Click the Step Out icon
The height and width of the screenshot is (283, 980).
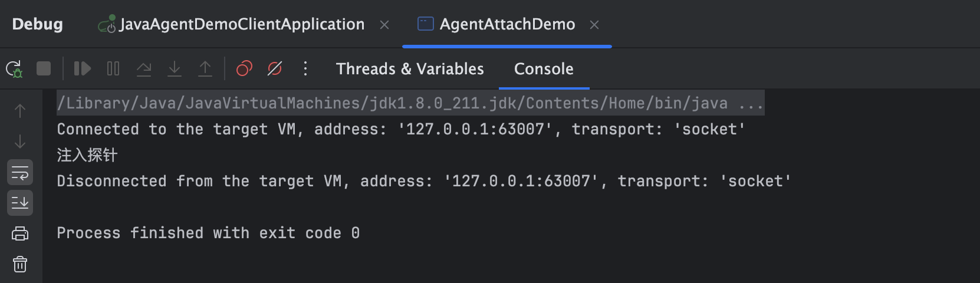[x=205, y=69]
